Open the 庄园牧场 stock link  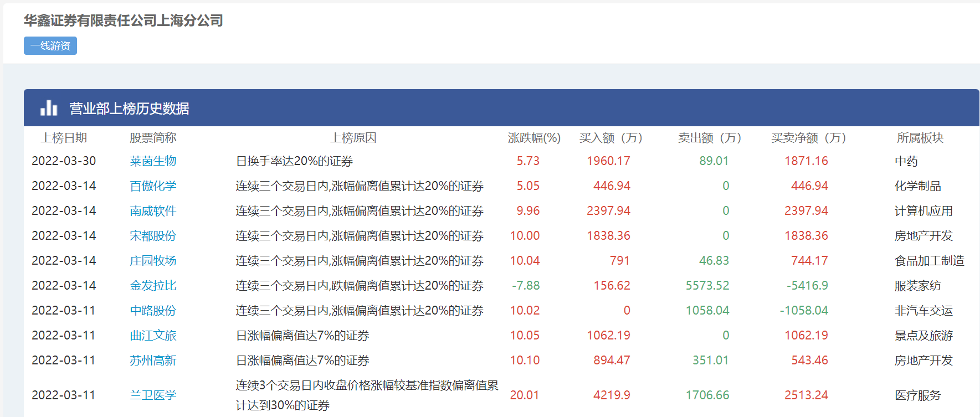pos(153,261)
